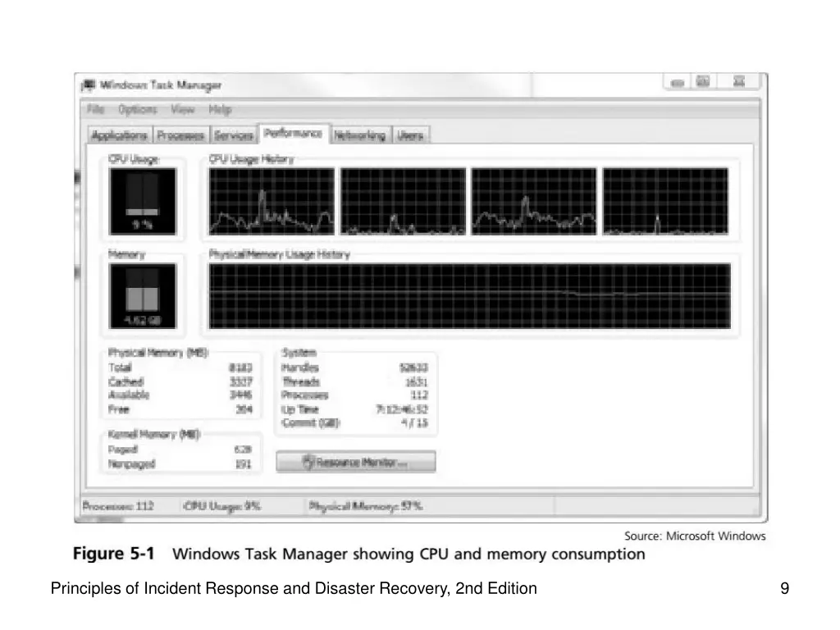Switch to the Services tab
Viewport: 840px width, 630px height.
pyautogui.click(x=234, y=135)
